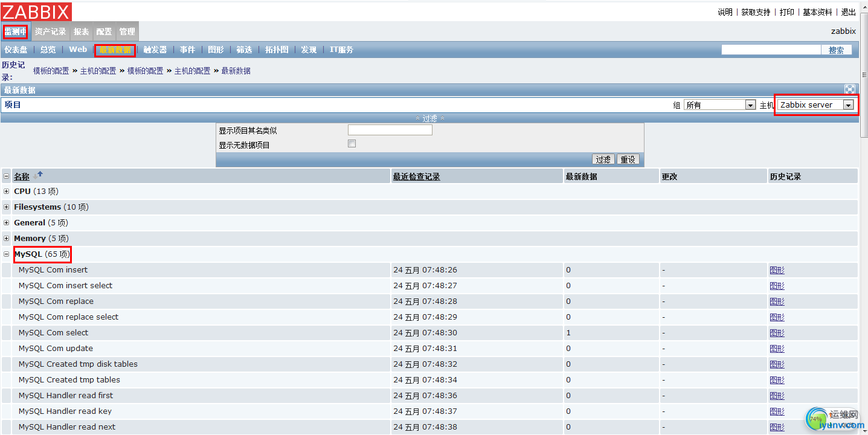Image resolution: width=868 pixels, height=435 pixels.
Task: Open 图形 for MySQL Com insert
Action: (x=777, y=270)
